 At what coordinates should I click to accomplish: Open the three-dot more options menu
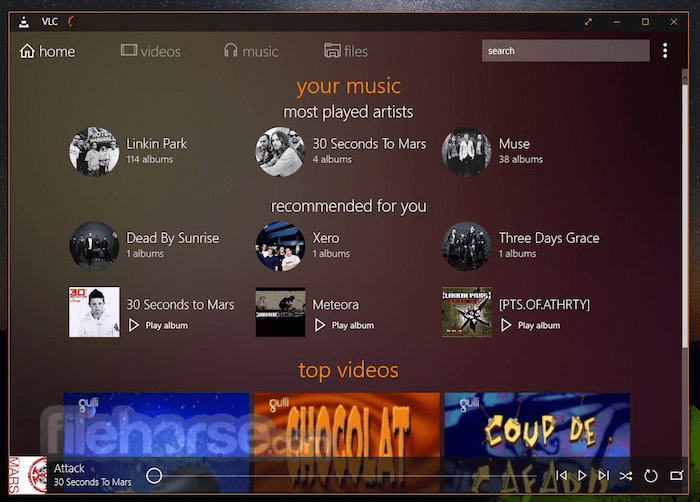665,50
